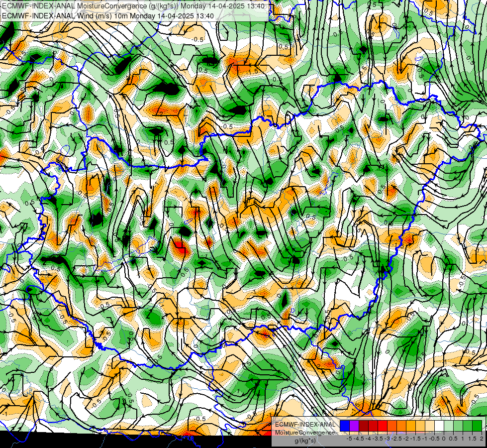Select the amber swatch between -2 and -1.5
This screenshot has height=448, width=487.
pos(411,426)
